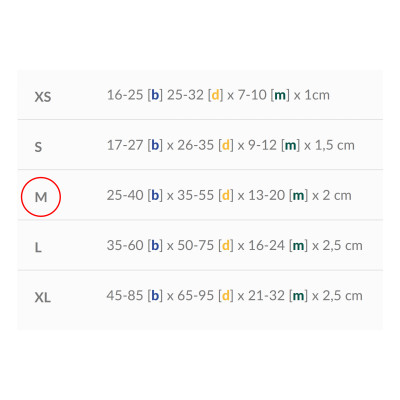Click the 25-40 measurement in M row
Viewport: 400px width, 400px height.
tap(125, 195)
